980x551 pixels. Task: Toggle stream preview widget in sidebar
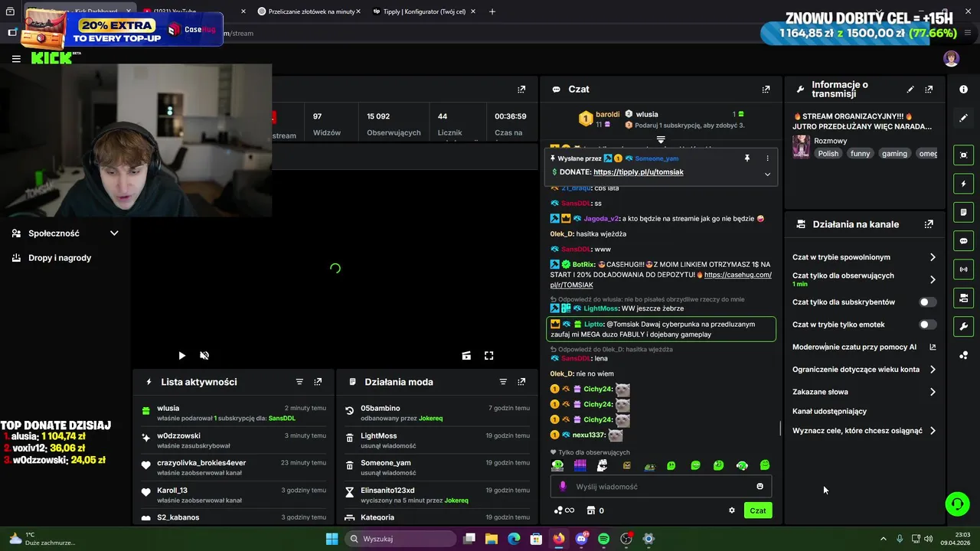coord(964,155)
